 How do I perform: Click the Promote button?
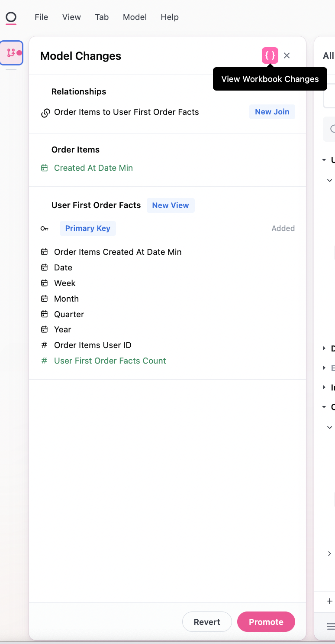click(266, 622)
